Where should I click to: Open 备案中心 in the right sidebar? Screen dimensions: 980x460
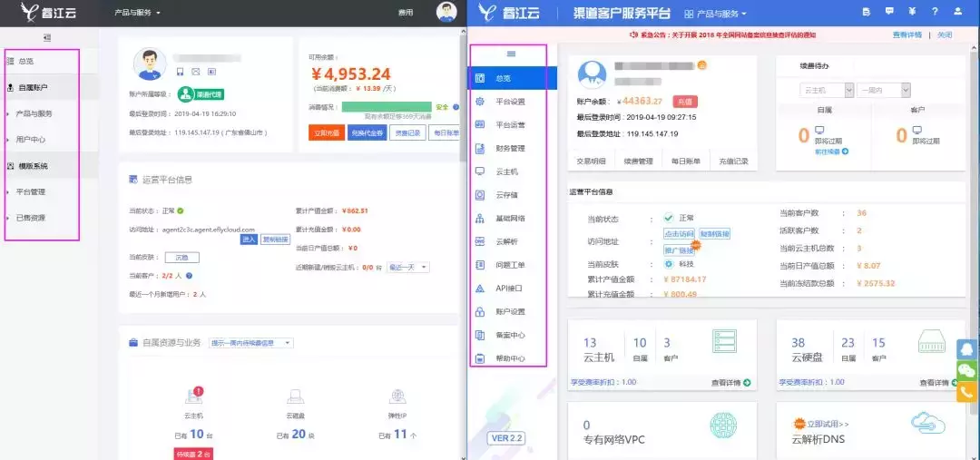coord(511,335)
